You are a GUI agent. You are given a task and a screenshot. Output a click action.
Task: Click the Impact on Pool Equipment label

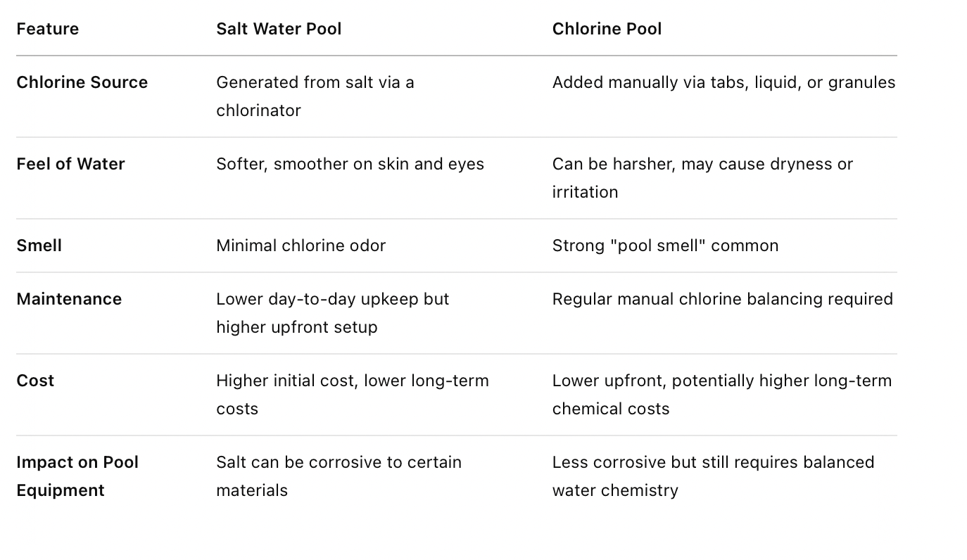pos(77,476)
